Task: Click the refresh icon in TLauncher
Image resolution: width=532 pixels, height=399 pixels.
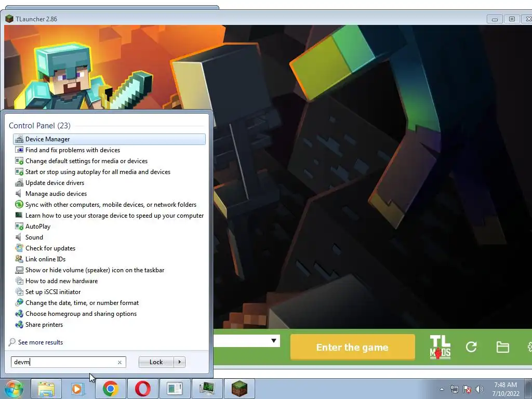Action: [471, 347]
